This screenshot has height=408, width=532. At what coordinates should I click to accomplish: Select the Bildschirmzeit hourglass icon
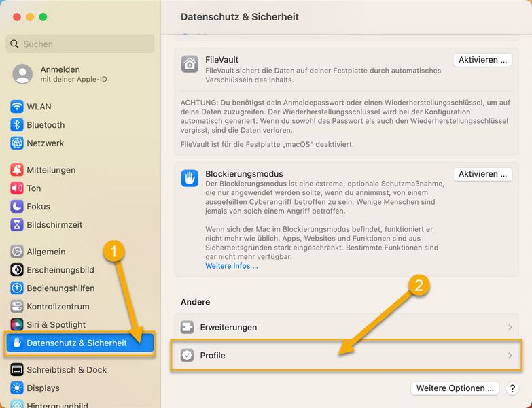tap(16, 224)
